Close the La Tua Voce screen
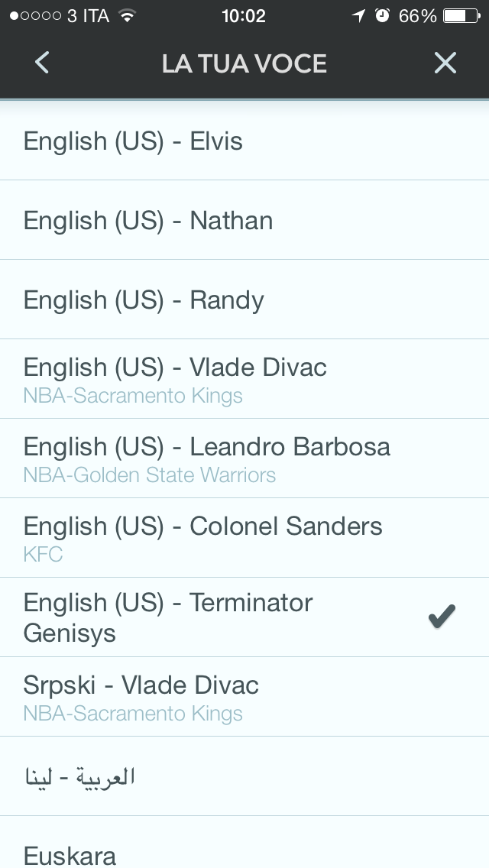 coord(445,63)
